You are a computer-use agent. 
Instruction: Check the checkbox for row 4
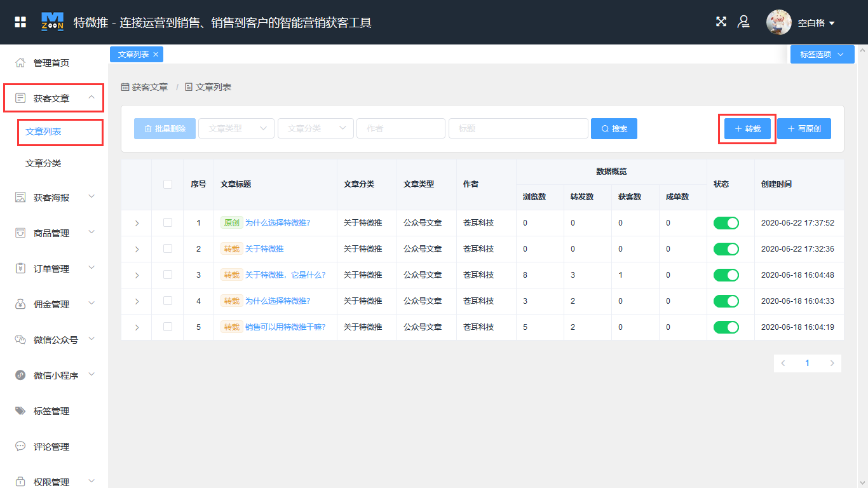[x=168, y=301]
